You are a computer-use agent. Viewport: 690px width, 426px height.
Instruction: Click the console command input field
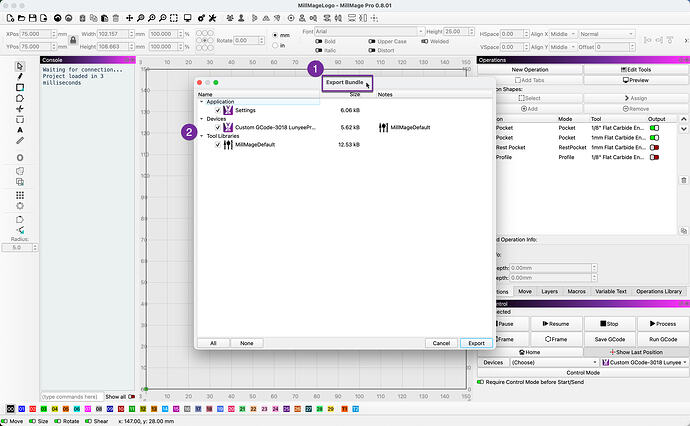[x=71, y=396]
